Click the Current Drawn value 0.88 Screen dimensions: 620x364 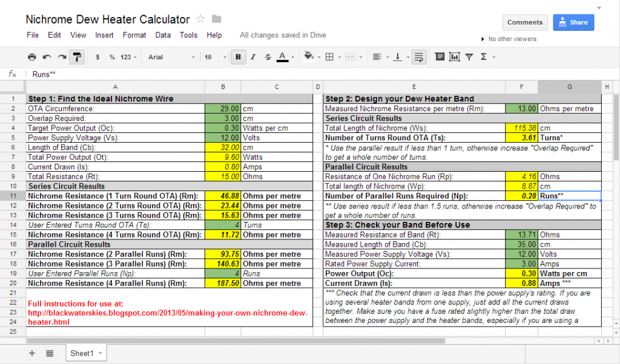click(521, 283)
